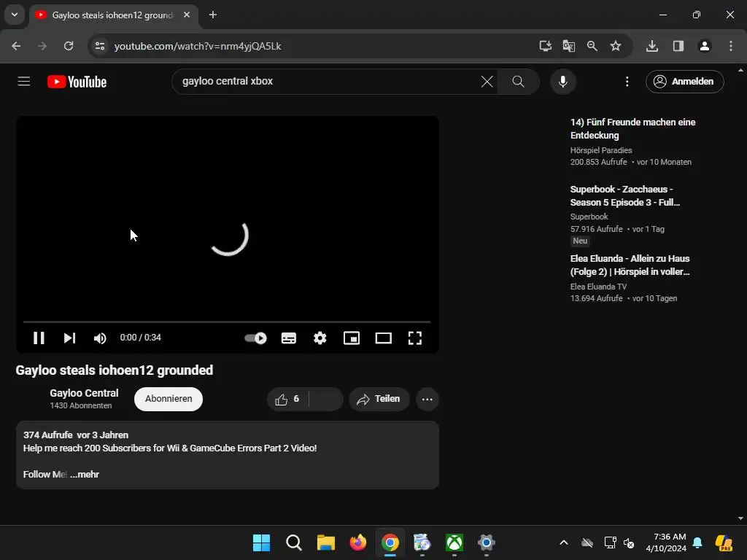Mute the video volume
This screenshot has width=747, height=560.
(x=99, y=338)
